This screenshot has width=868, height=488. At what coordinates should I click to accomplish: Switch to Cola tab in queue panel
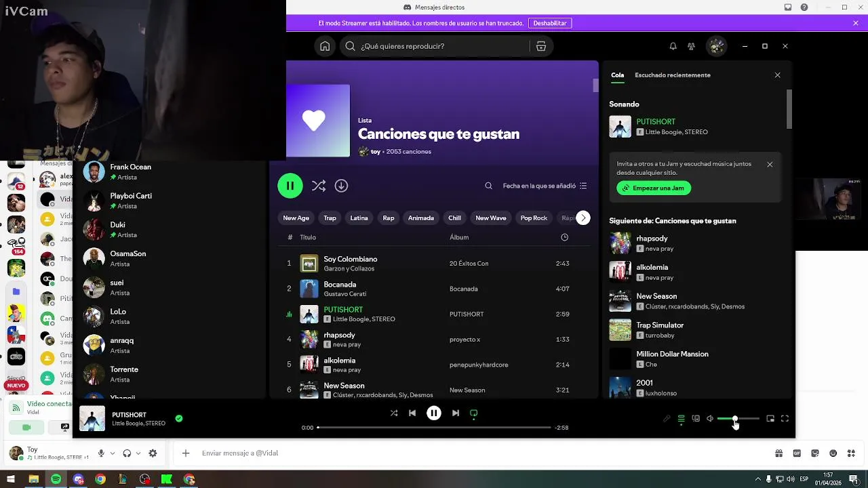point(617,75)
